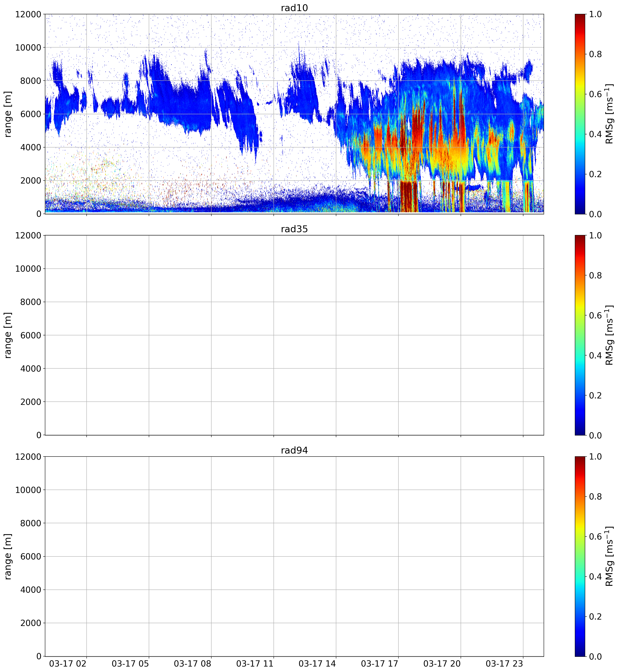Click the 2000 range tick on rad10
The height and width of the screenshot is (672, 619).
click(31, 181)
